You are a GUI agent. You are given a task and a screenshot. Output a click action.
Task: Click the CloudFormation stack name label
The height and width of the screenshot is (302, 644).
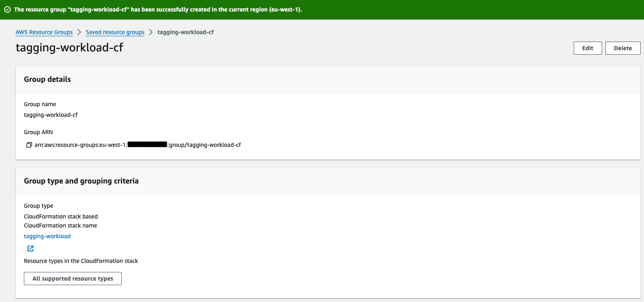pos(60,225)
